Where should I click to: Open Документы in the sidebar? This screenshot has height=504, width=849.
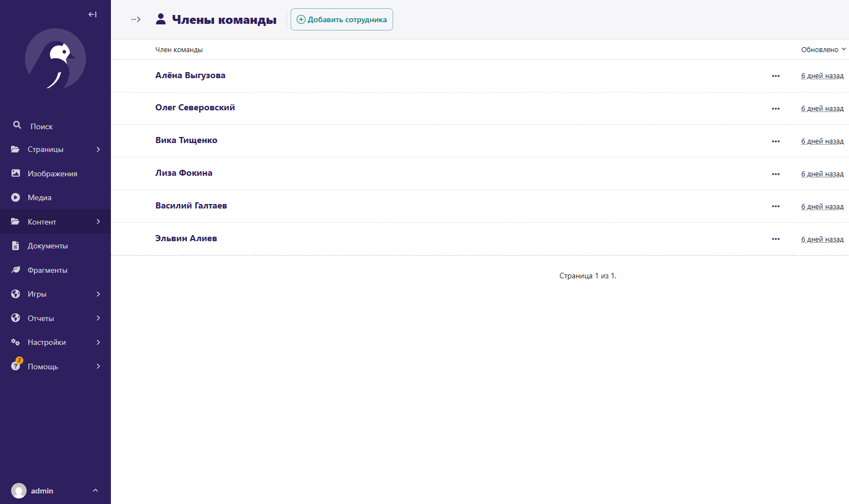[x=55, y=246]
